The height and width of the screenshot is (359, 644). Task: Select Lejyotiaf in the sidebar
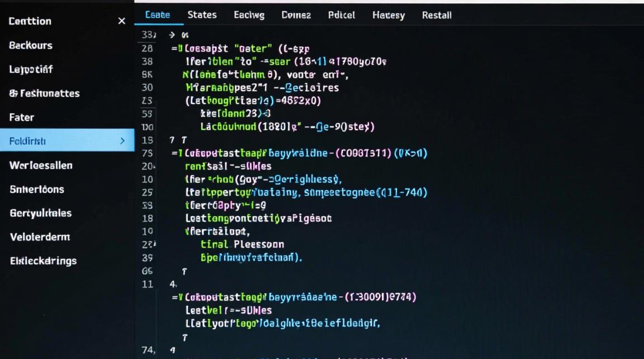pos(31,69)
